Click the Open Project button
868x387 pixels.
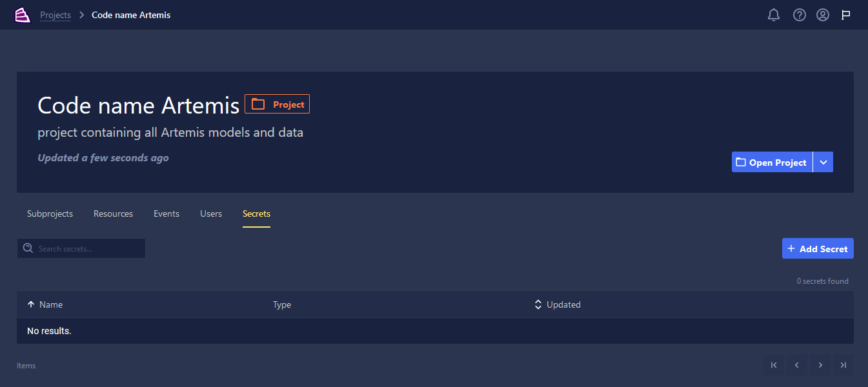coord(772,162)
